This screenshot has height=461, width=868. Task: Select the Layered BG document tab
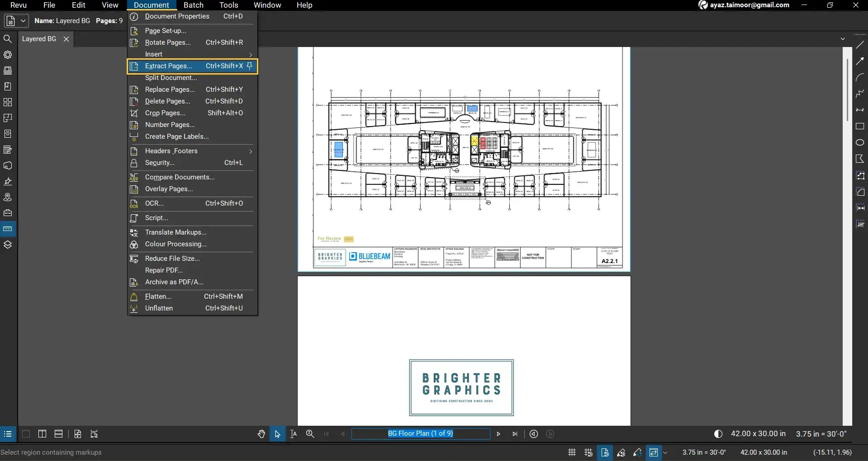(39, 39)
